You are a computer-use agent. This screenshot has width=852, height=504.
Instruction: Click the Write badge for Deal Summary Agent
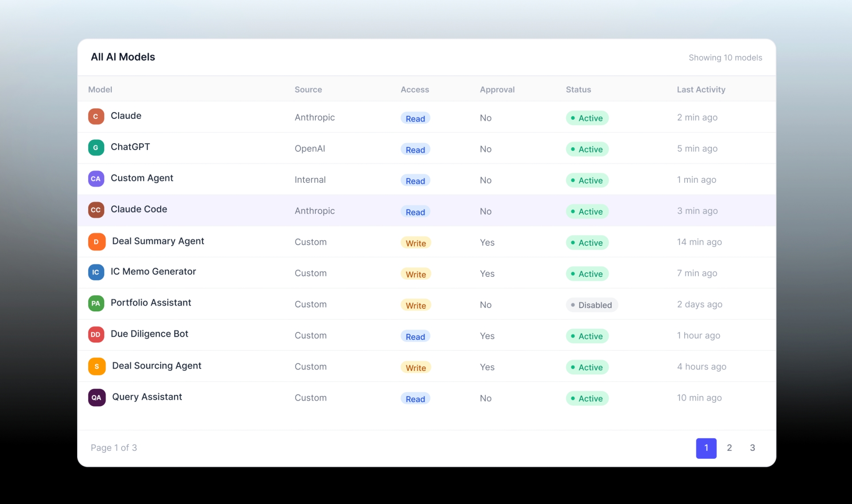coord(416,243)
